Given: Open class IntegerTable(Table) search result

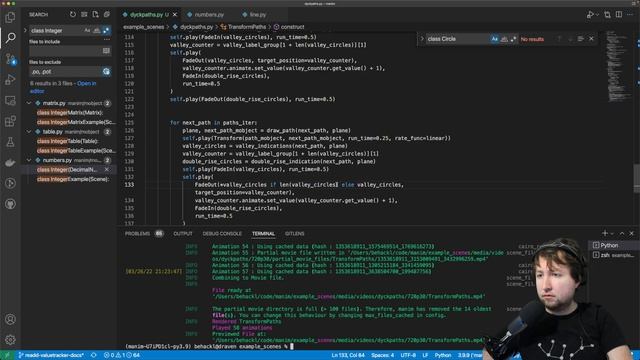Looking at the screenshot, I should tap(67, 141).
